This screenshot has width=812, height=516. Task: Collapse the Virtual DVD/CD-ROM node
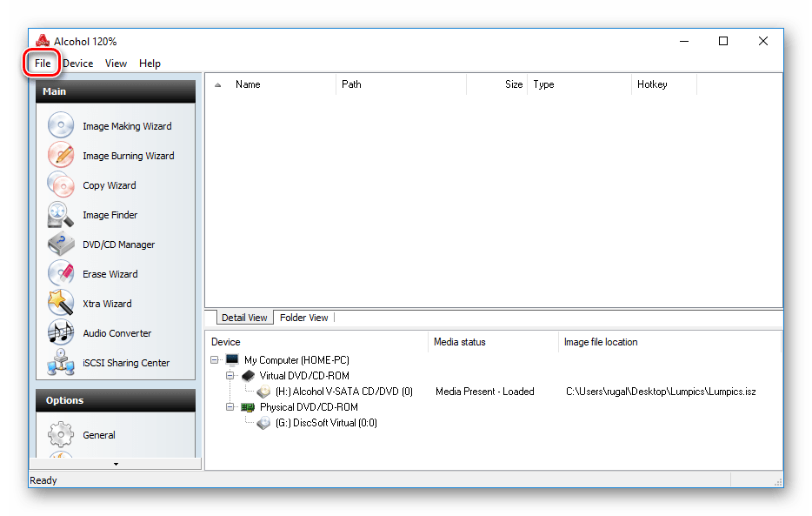point(230,376)
